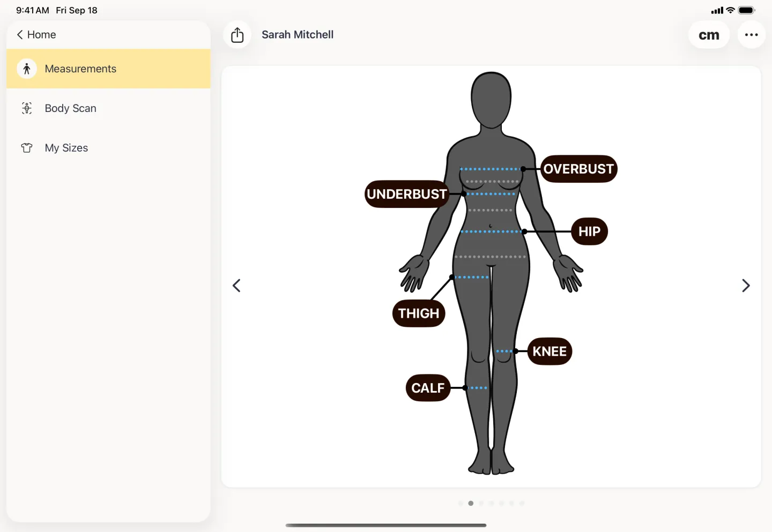The height and width of the screenshot is (532, 772).
Task: Open the Body Scan section
Action: click(x=108, y=108)
